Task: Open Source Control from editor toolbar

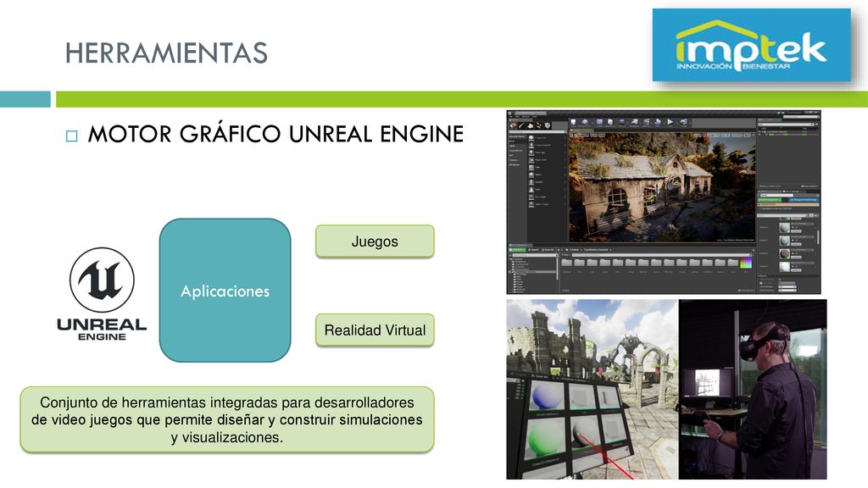Action: [586, 122]
